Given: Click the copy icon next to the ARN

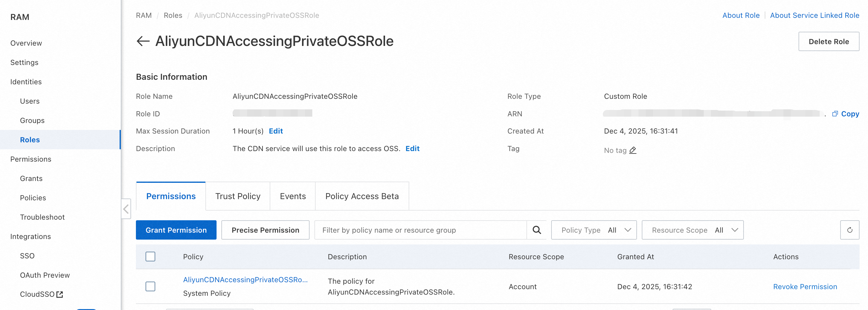Looking at the screenshot, I should [x=835, y=114].
